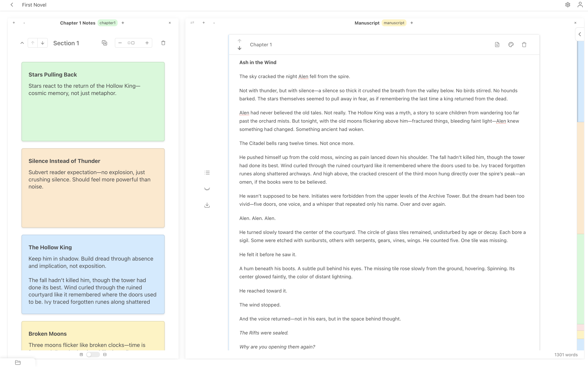588x368 pixels.
Task: Click the settings gear icon
Action: (x=568, y=5)
